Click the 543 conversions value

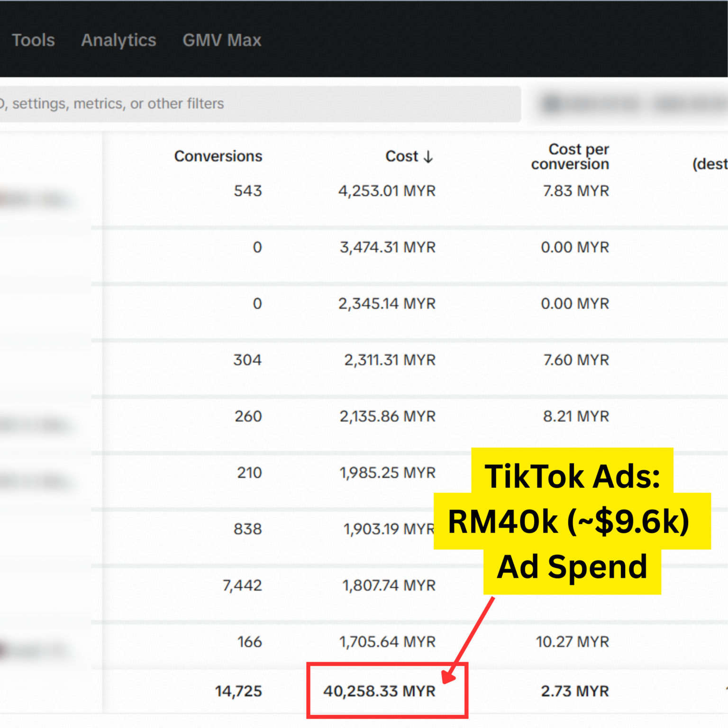248,191
